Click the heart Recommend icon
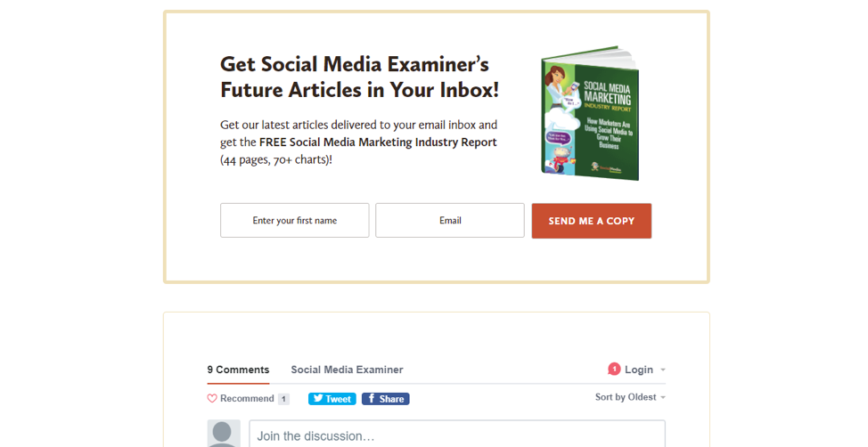Viewport: 868px width, 447px height. [x=212, y=399]
